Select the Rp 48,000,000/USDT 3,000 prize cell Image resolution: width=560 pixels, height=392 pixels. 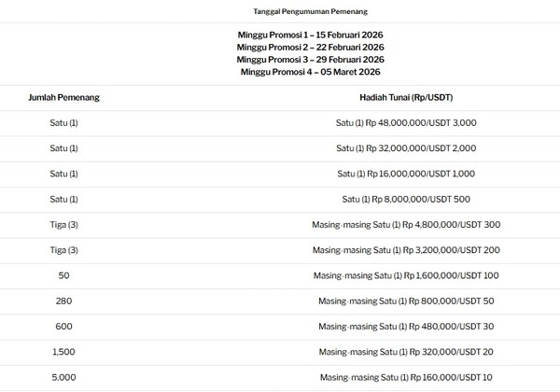pyautogui.click(x=406, y=123)
